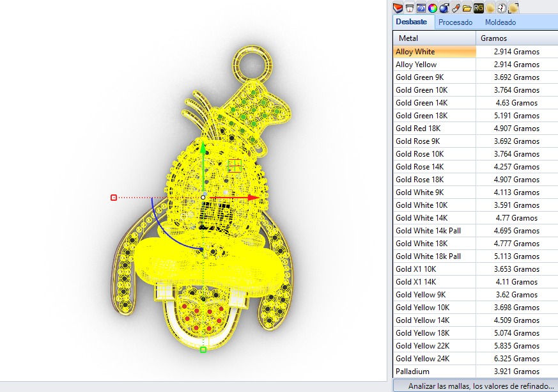The width and height of the screenshot is (558, 392).
Task: Select the Gold Rose 10K row
Action: point(476,154)
